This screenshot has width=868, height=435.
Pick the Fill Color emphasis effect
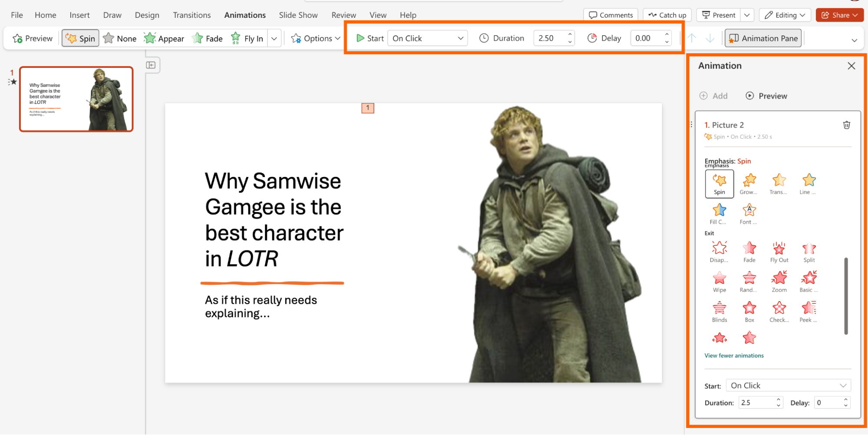pos(719,214)
